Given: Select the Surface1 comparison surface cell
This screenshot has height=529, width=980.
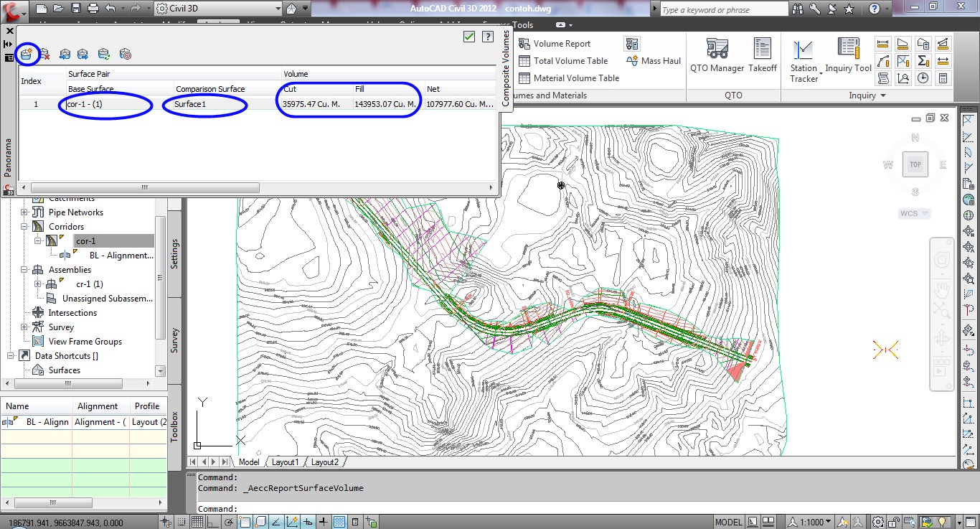Looking at the screenshot, I should point(227,104).
